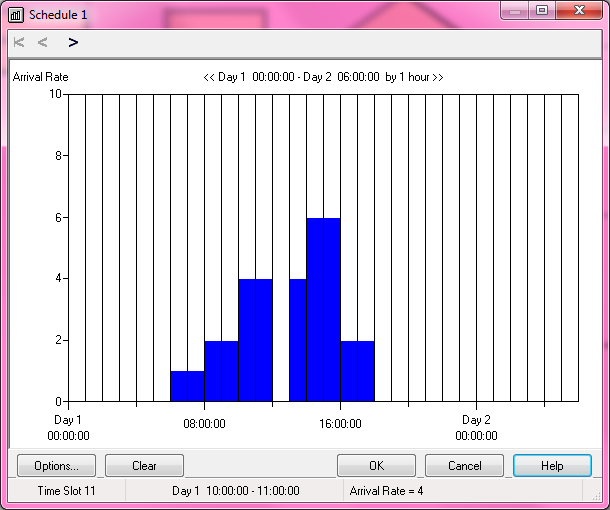Image resolution: width=610 pixels, height=510 pixels.
Task: Click the window resize grip corner
Action: click(x=596, y=496)
